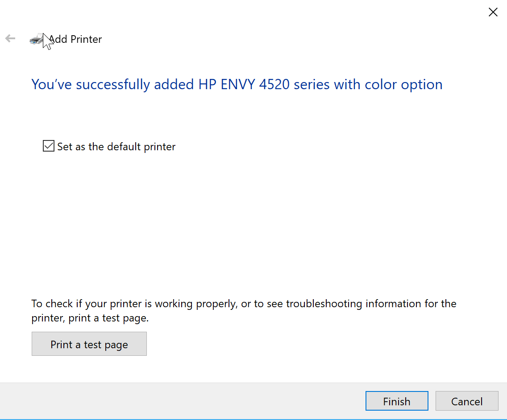Click the back navigation arrow
The image size is (507, 420).
pyautogui.click(x=10, y=38)
